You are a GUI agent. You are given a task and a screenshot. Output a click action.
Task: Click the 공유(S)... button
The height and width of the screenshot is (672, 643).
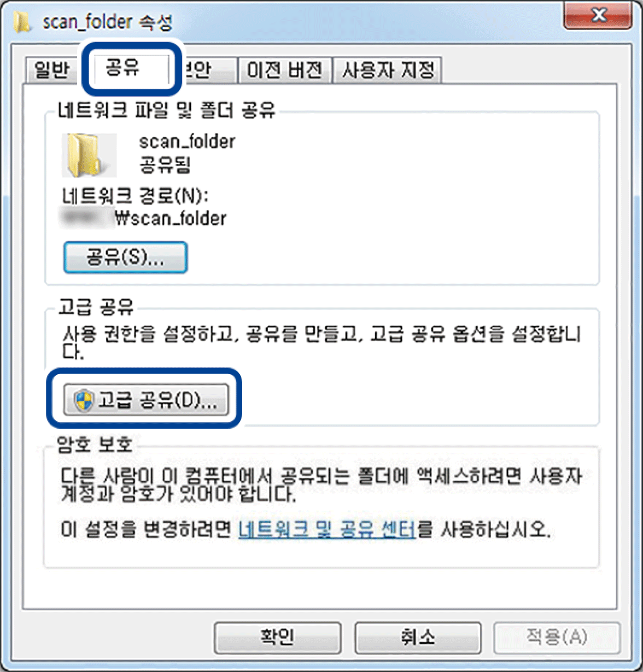(x=126, y=258)
